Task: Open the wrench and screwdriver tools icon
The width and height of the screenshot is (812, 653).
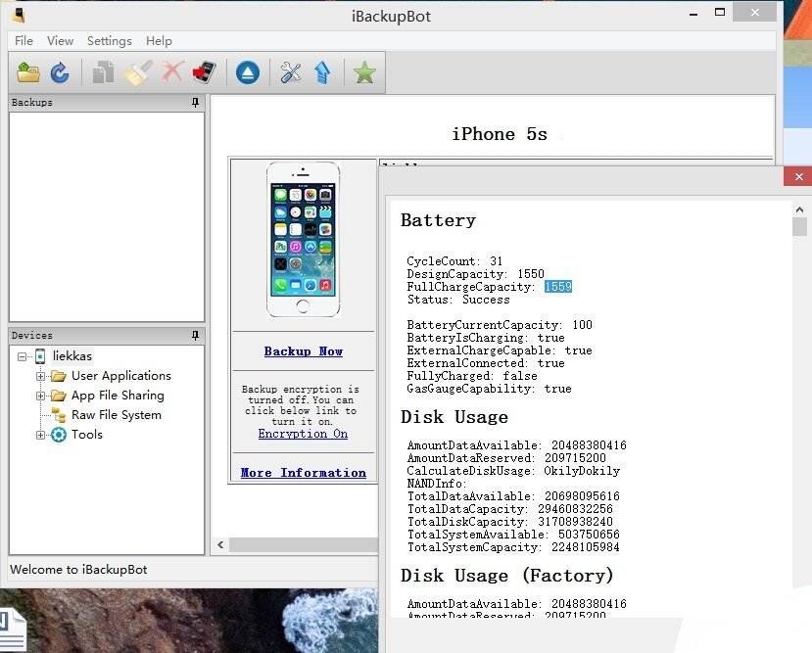Action: [291, 72]
